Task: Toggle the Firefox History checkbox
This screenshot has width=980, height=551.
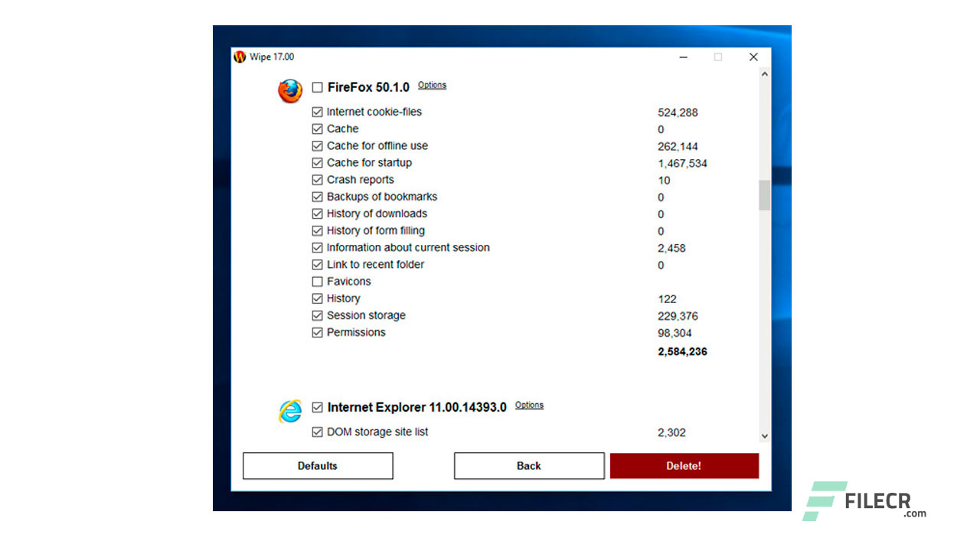Action: click(x=317, y=298)
